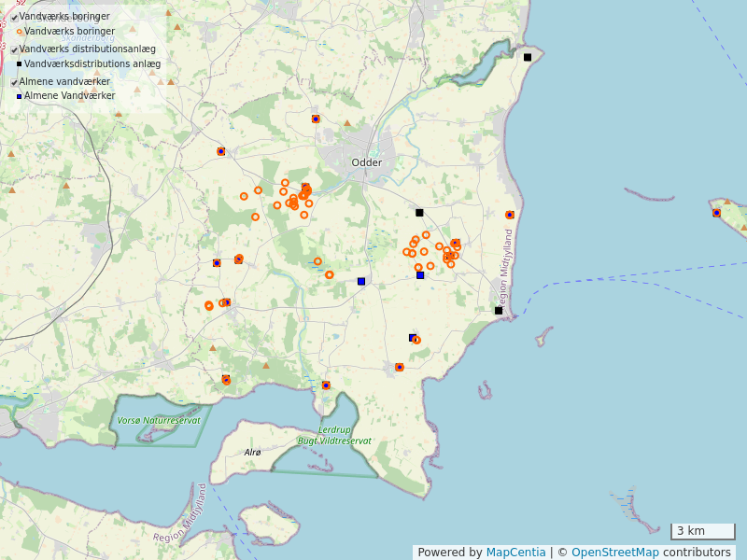Select the black square marker on the southeast coast
747x560 pixels.
[499, 311]
